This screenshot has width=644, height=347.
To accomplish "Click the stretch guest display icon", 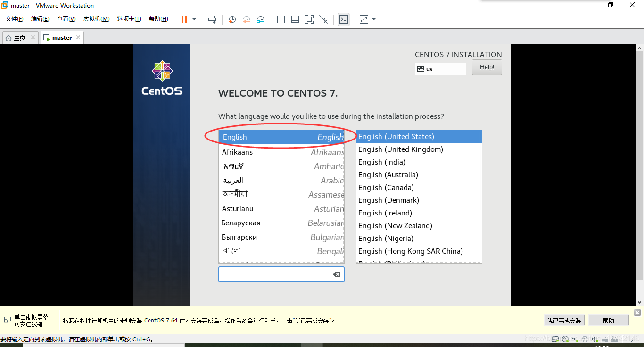I will coord(364,19).
